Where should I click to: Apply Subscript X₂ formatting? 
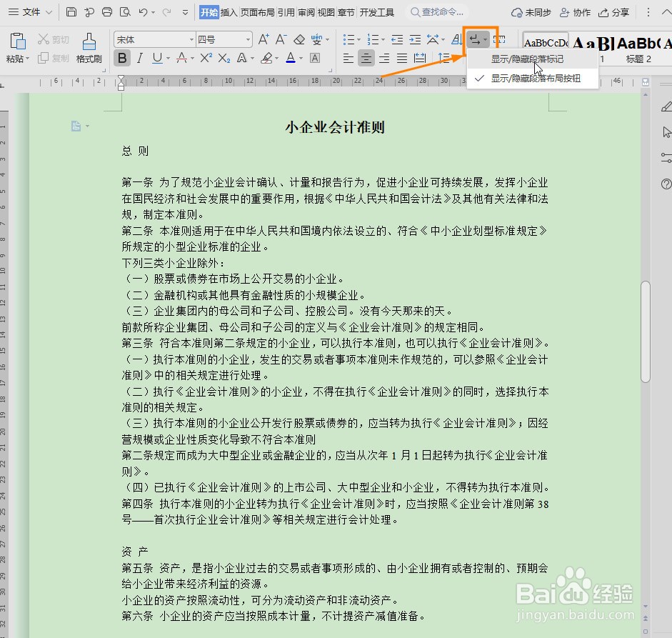224,58
